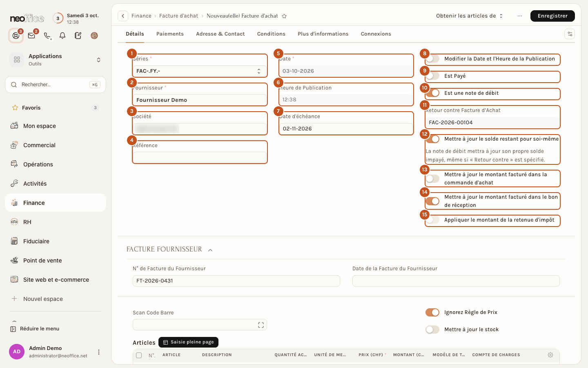The height and width of the screenshot is (368, 588).
Task: Check the articles table select-all checkbox
Action: click(139, 355)
